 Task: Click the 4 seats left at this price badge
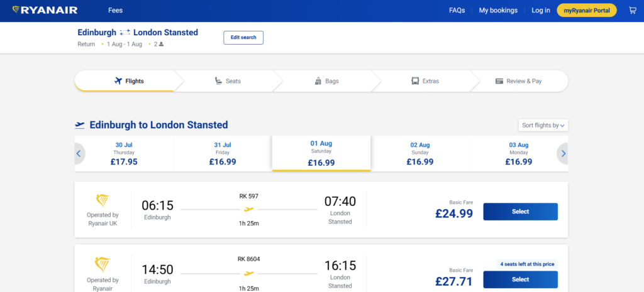pyautogui.click(x=527, y=264)
